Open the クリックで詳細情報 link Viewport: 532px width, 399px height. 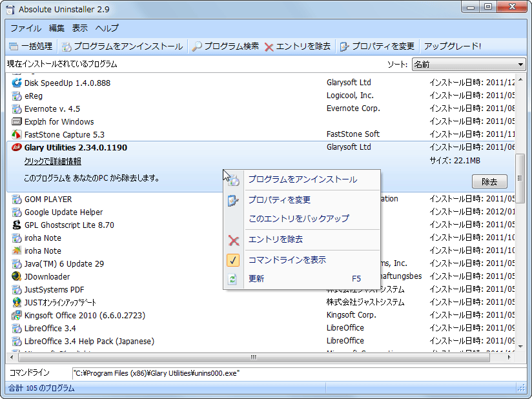(x=52, y=161)
